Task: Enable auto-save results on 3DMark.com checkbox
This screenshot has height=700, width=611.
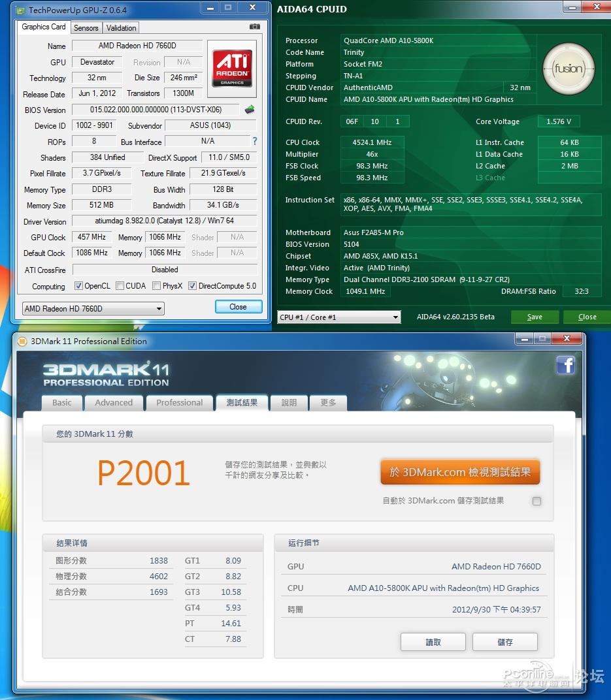Action: pos(537,501)
